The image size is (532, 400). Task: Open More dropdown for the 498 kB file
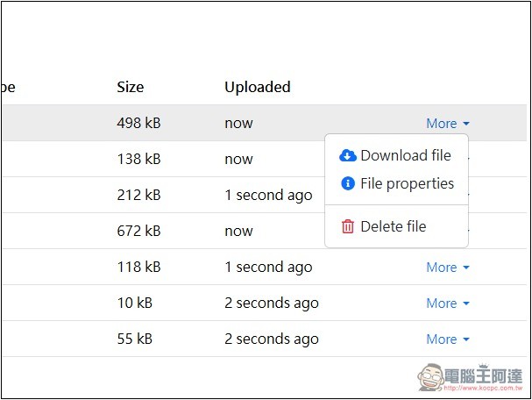coord(448,124)
